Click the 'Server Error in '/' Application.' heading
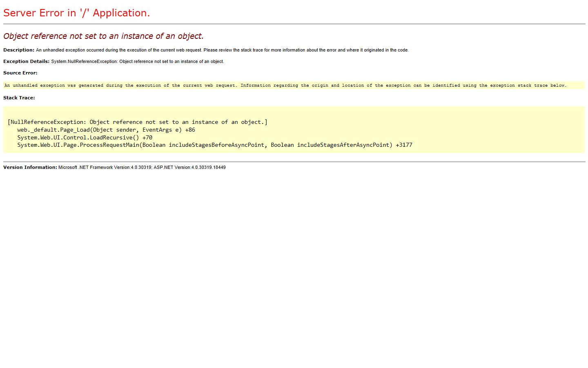This screenshot has width=588, height=368. click(76, 13)
